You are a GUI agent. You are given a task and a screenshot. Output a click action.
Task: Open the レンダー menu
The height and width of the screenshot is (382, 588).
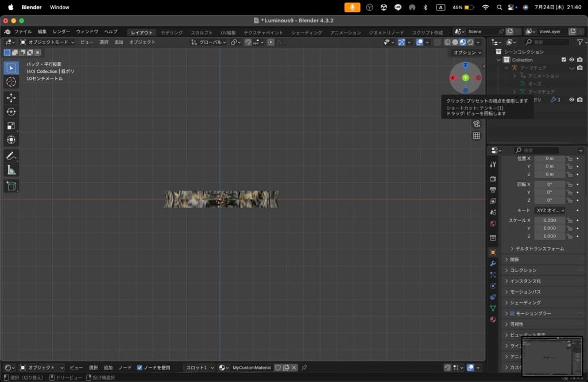pos(61,32)
